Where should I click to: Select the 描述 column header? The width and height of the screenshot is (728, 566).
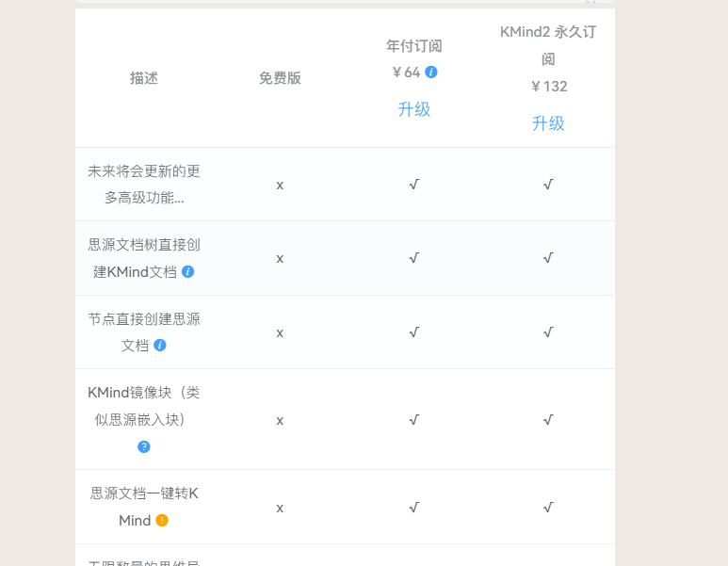[x=144, y=78]
